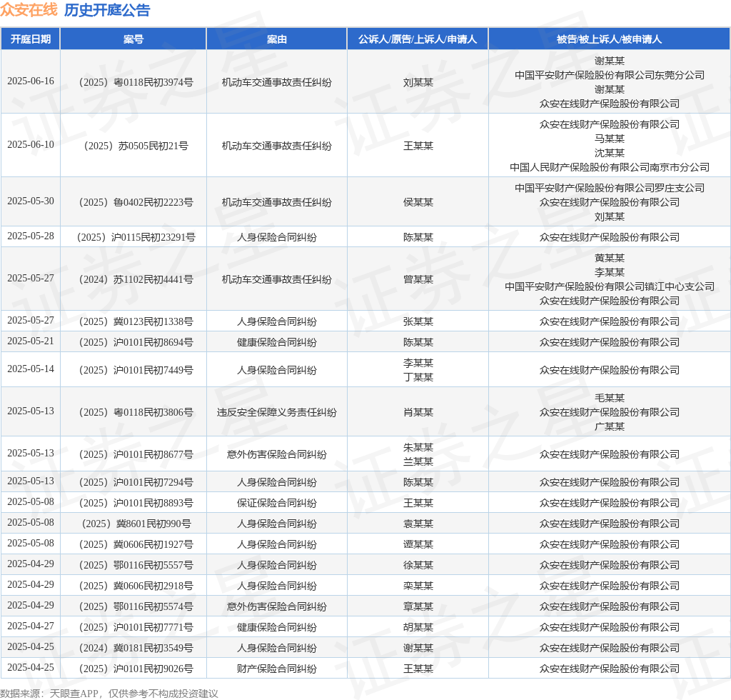
Task: Select case number (2025)粤0118民初3806号
Action: point(136,412)
